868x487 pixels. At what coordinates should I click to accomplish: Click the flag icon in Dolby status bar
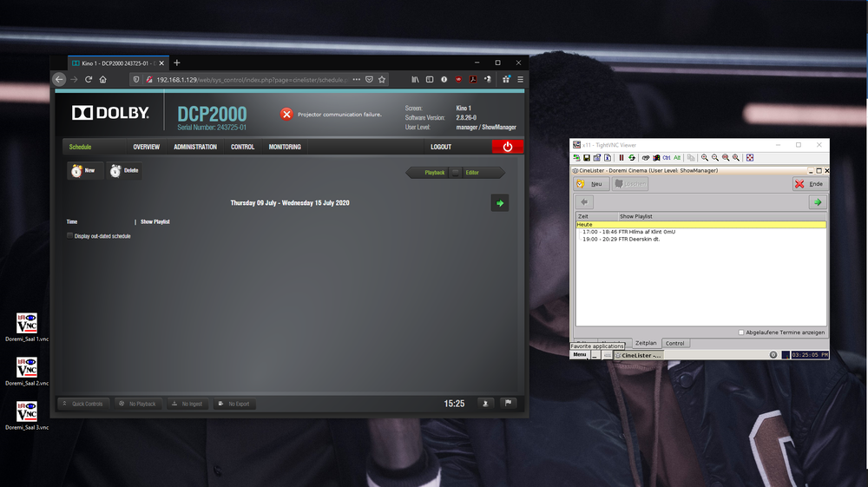click(x=508, y=404)
